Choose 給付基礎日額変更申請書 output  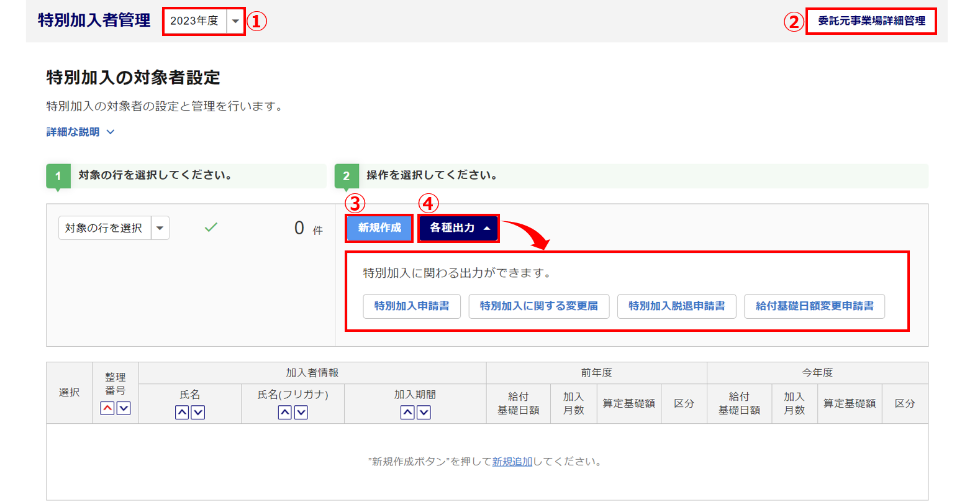pyautogui.click(x=814, y=306)
